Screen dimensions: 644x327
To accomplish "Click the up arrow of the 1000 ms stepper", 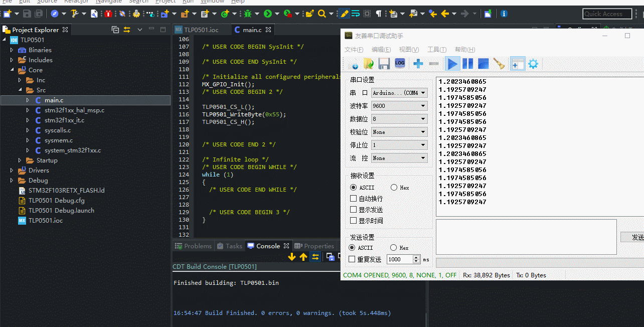I will pos(416,257).
